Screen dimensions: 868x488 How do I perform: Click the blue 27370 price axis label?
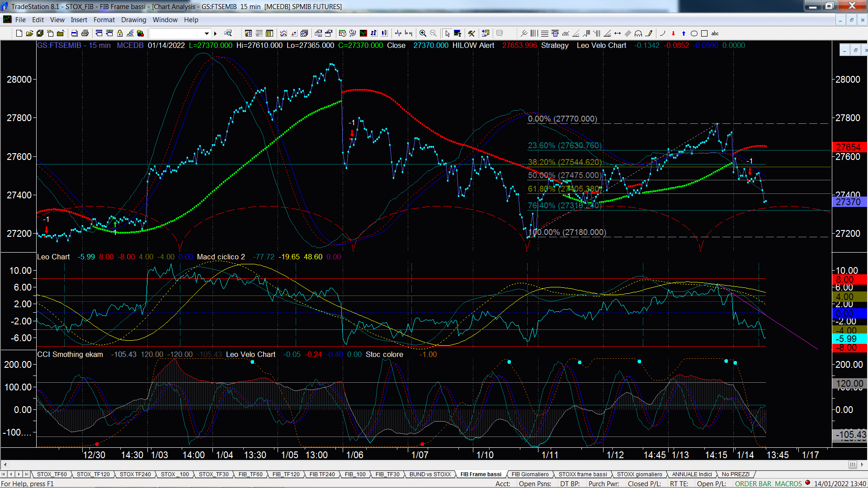[x=849, y=202]
